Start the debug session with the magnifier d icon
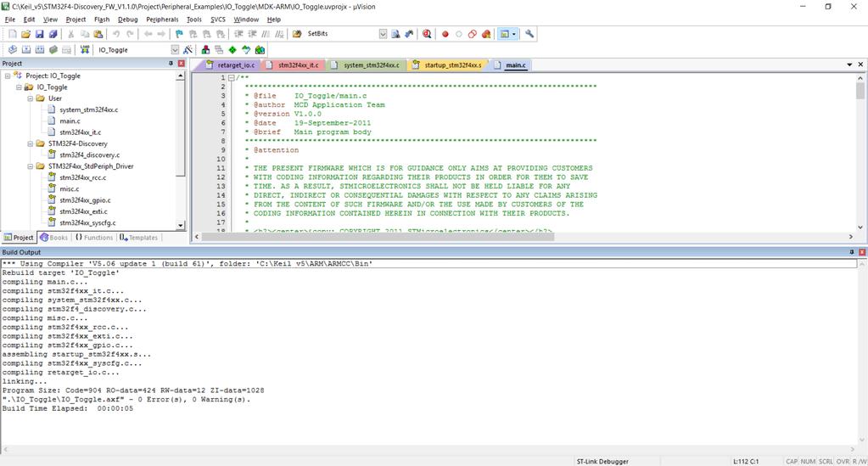 [x=427, y=34]
